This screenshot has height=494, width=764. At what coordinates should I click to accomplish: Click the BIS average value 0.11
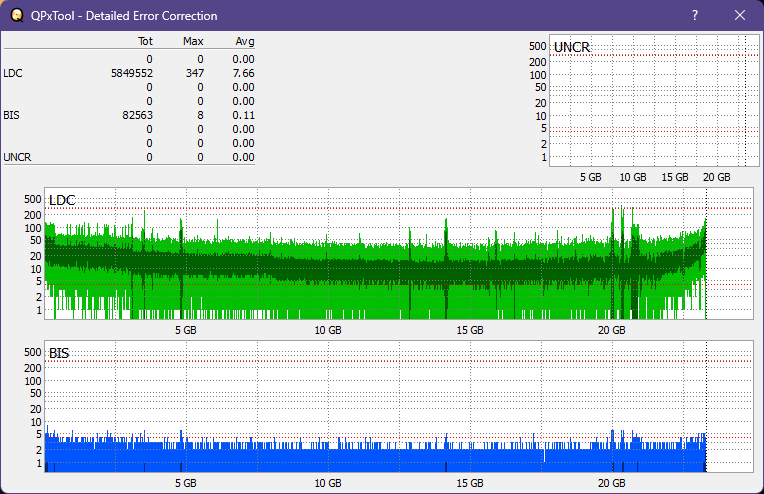(x=243, y=115)
